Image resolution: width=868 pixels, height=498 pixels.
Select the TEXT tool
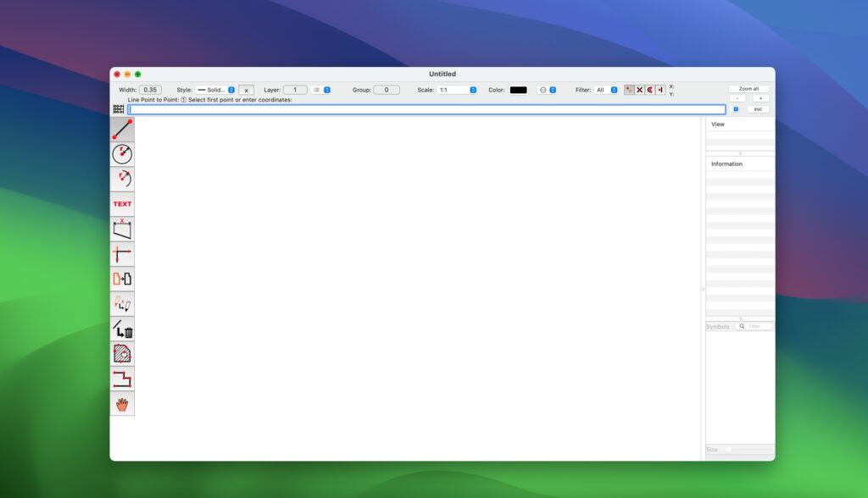pyautogui.click(x=122, y=203)
